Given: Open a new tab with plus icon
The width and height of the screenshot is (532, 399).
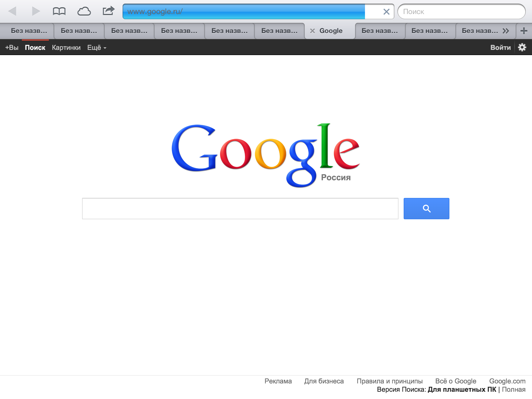Looking at the screenshot, I should pyautogui.click(x=524, y=31).
